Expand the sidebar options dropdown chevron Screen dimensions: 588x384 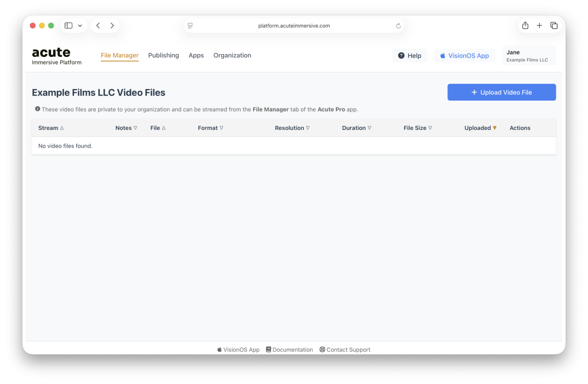80,25
